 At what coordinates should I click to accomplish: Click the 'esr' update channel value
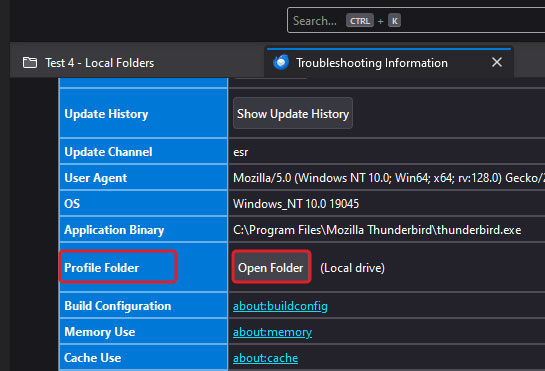tap(241, 152)
